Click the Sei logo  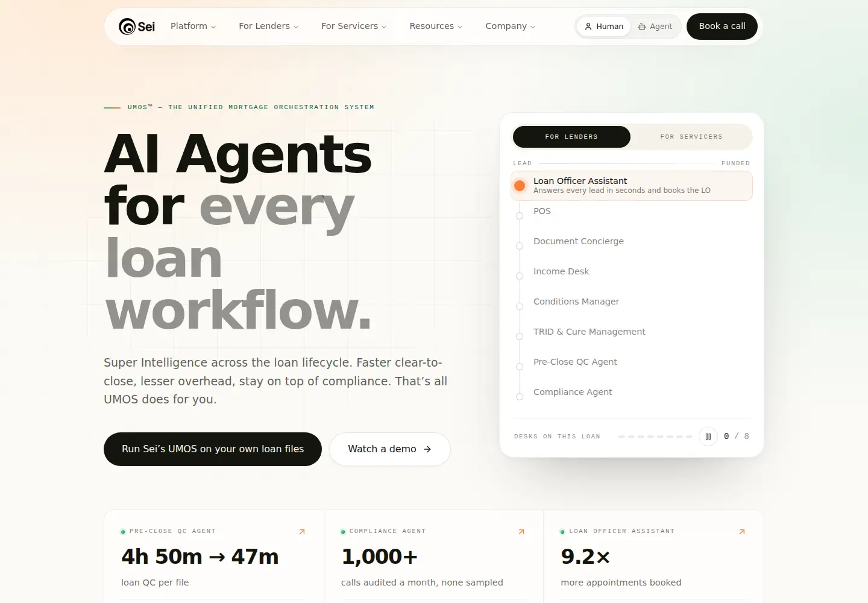pos(137,27)
